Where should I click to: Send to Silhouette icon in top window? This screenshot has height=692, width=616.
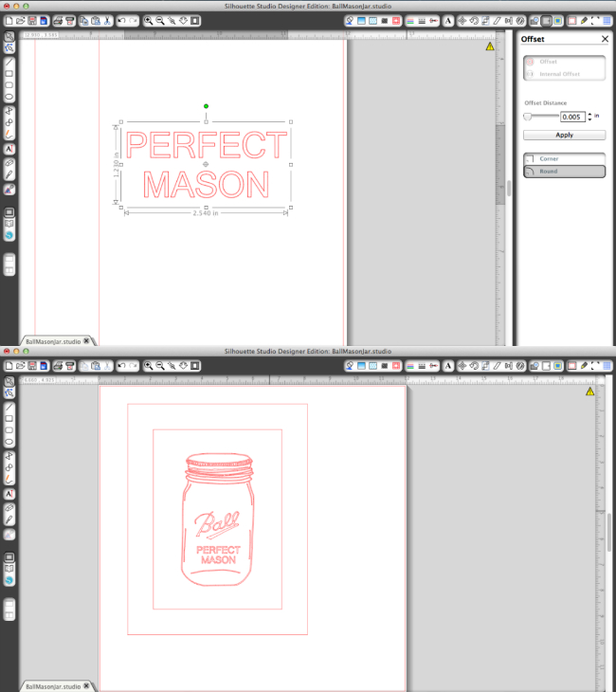click(69, 21)
